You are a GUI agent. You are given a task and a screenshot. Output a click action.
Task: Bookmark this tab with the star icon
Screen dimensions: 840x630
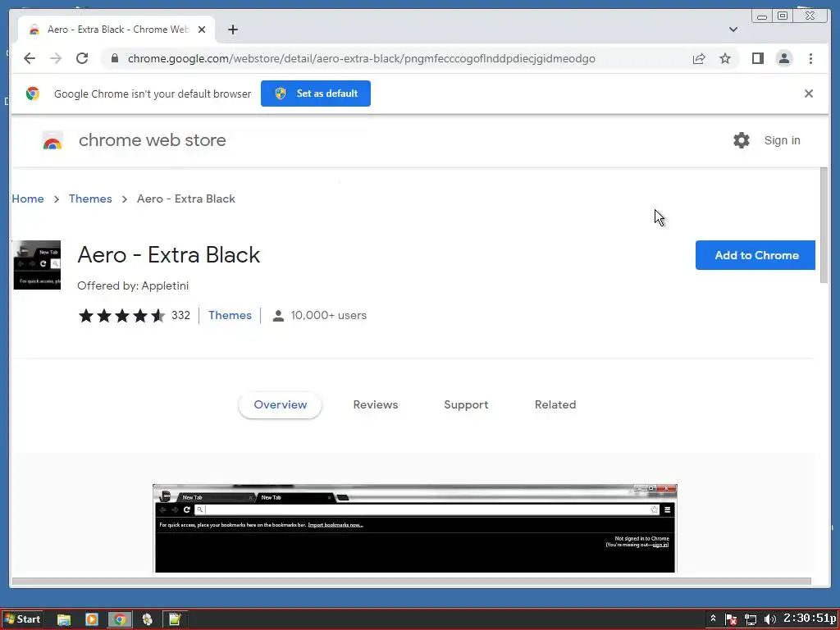725,58
